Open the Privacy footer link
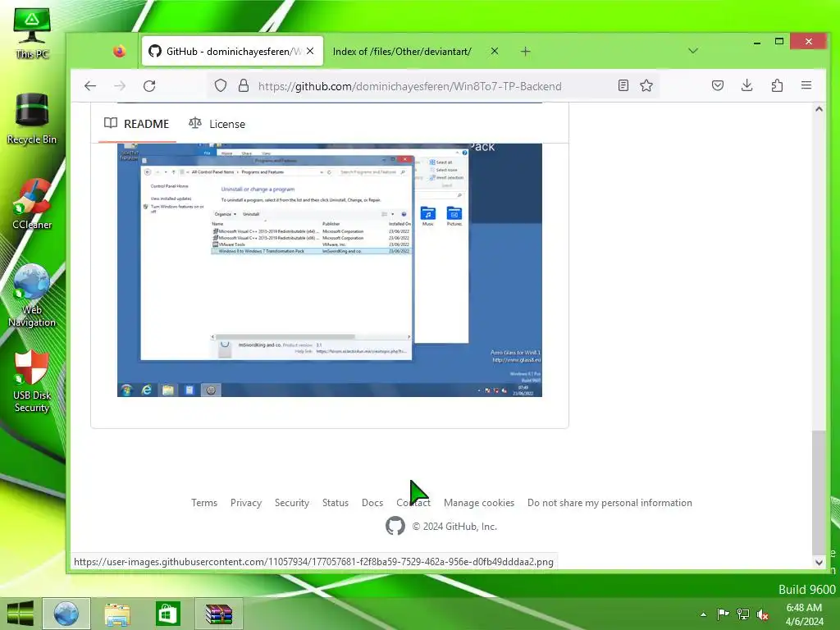This screenshot has width=840, height=630. point(246,503)
